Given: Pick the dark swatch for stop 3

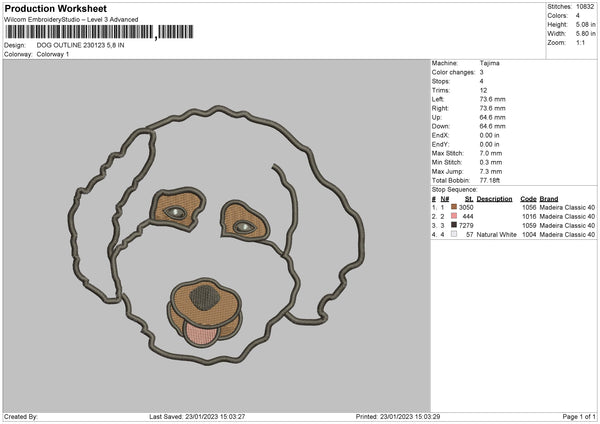Looking at the screenshot, I should [x=454, y=225].
